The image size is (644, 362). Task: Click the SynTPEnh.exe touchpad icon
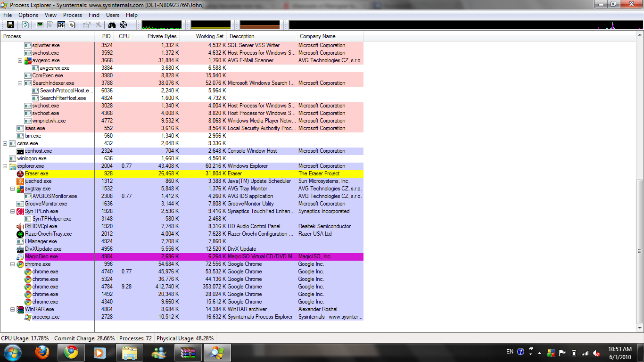[x=20, y=211]
